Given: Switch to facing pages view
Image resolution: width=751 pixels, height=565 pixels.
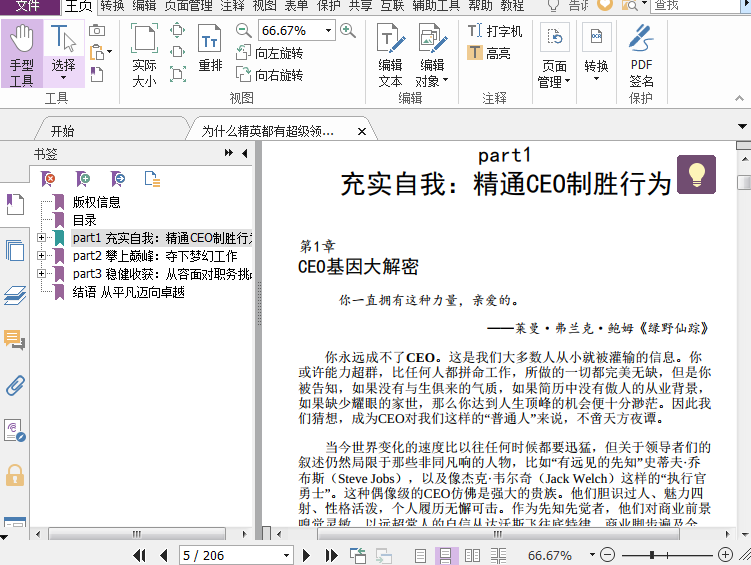Looking at the screenshot, I should point(472,555).
